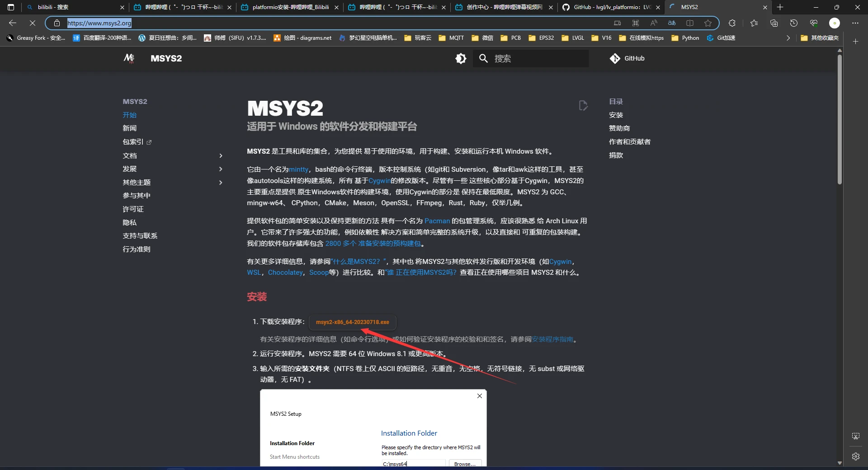Open the Chocolatey link
Screen dimensions: 868x470
285,273
